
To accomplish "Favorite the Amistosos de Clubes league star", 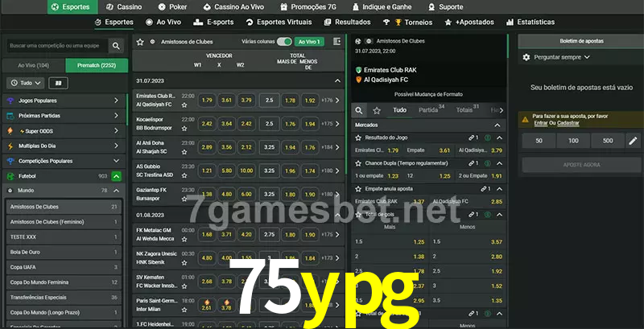I will [140, 41].
